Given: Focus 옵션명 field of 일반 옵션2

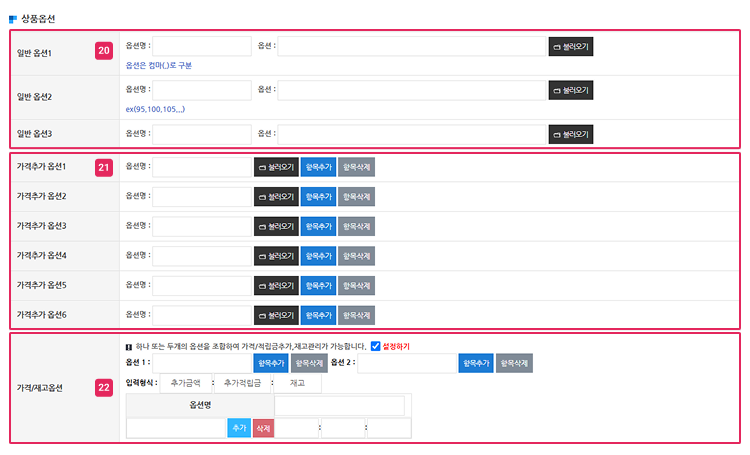Looking at the screenshot, I should 202,90.
